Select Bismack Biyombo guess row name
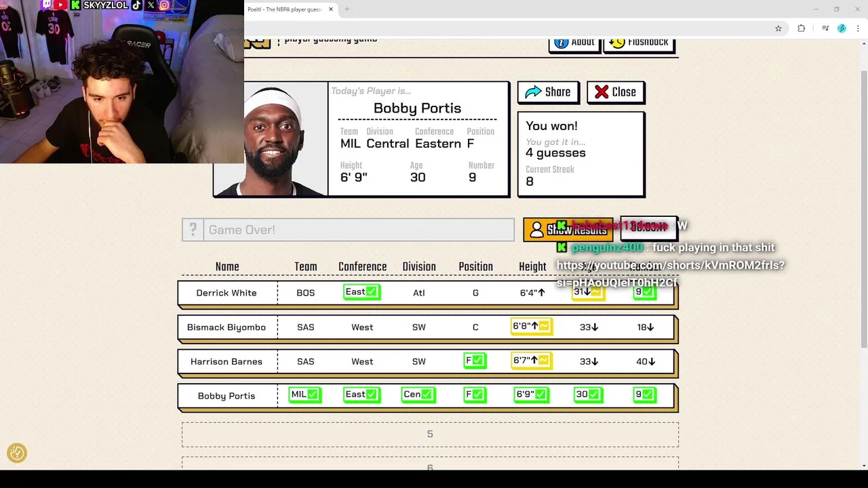Screen dimensions: 868x488 pos(226,327)
